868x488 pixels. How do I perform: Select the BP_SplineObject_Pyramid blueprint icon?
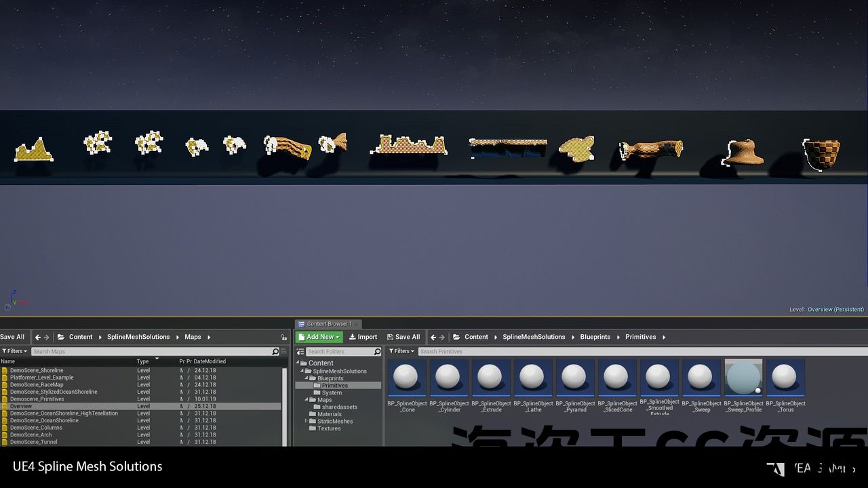(575, 378)
